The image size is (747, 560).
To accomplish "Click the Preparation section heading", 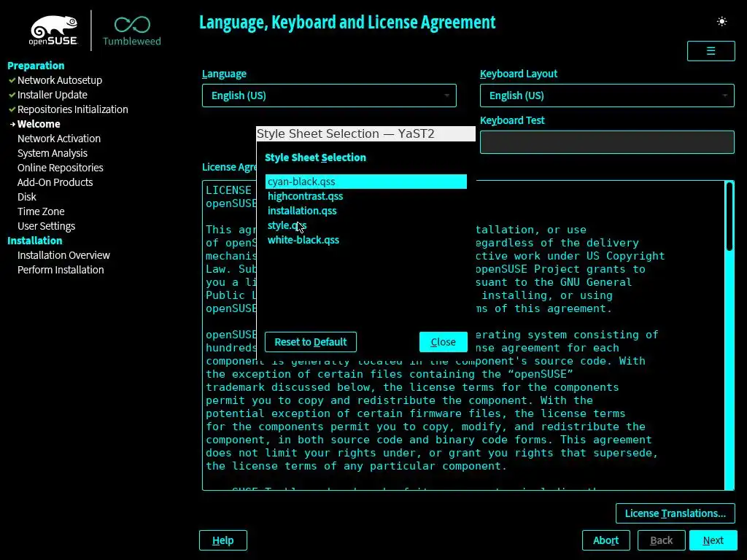I will click(x=36, y=66).
